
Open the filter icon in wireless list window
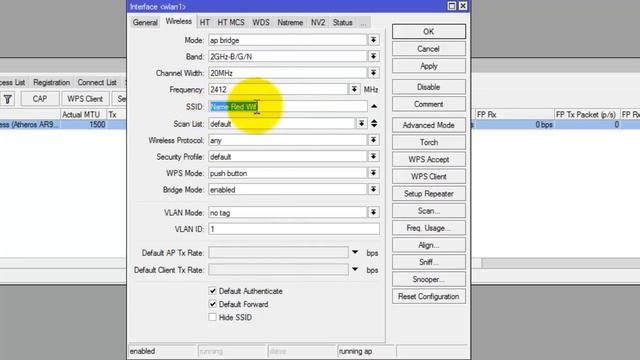[8, 99]
